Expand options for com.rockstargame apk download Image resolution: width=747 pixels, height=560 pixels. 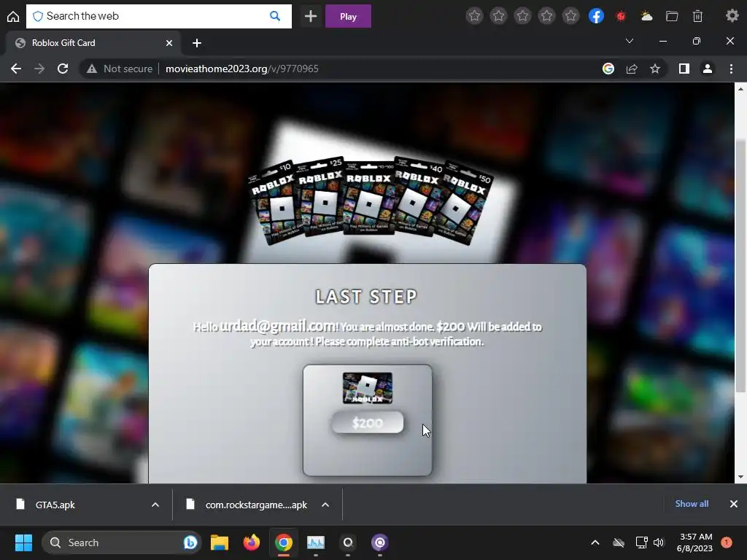(325, 505)
